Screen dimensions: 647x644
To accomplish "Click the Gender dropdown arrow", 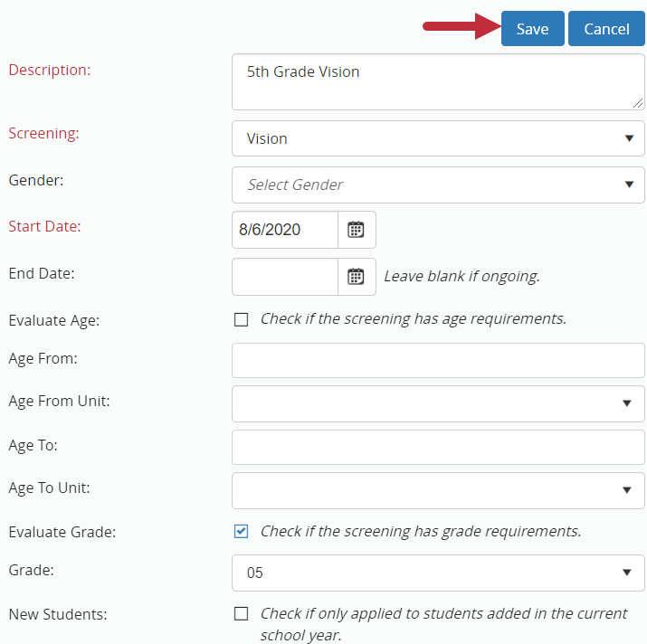I will tap(629, 185).
